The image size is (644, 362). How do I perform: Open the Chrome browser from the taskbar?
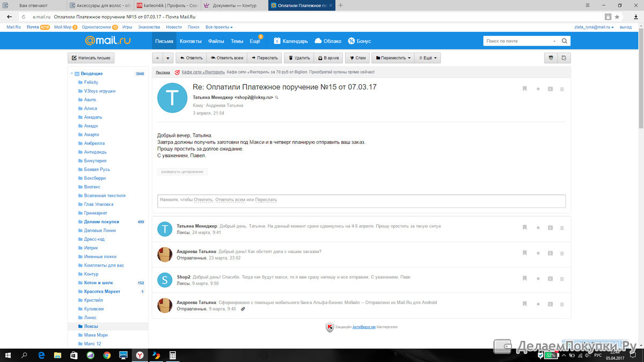107,355
